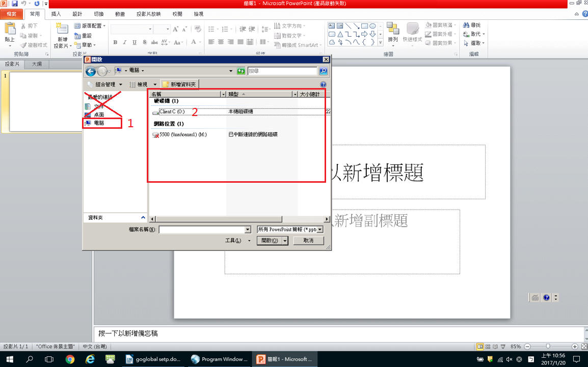Expand the file type filter dropdown
588x367 pixels.
[x=319, y=230]
